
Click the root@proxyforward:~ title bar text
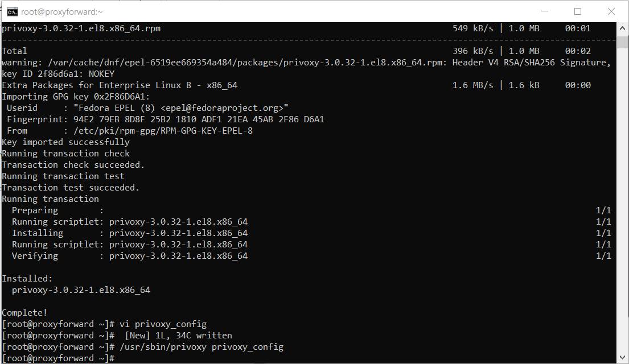click(x=55, y=11)
